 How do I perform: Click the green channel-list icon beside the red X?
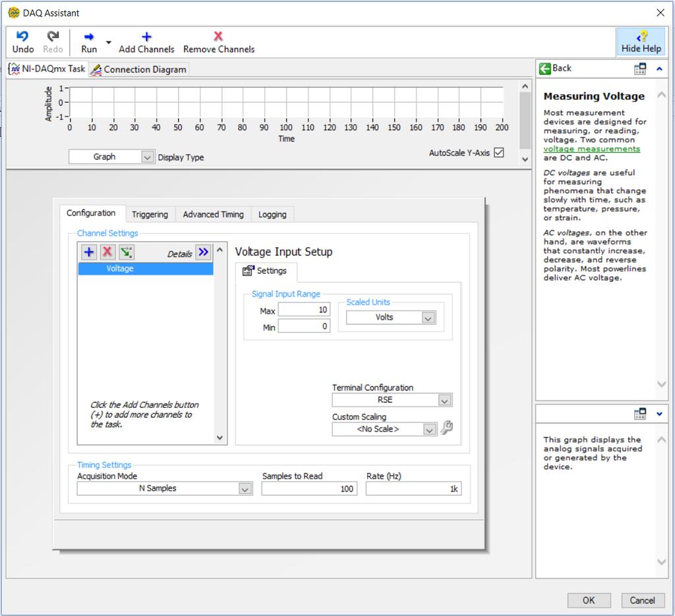coord(126,252)
